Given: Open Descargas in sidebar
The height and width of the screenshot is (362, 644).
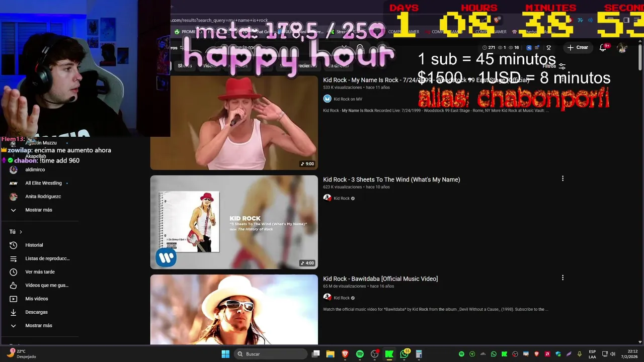Looking at the screenshot, I should (x=36, y=312).
